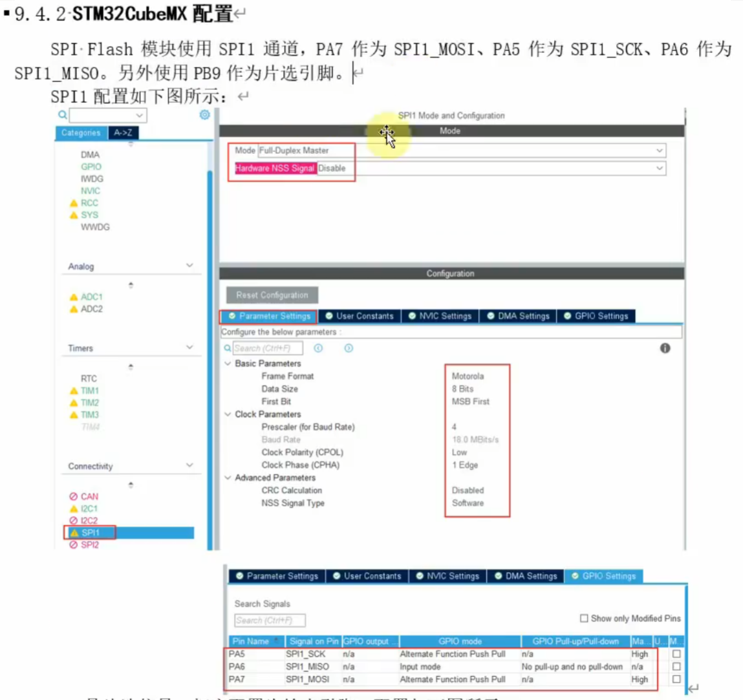The width and height of the screenshot is (743, 700).
Task: Click the Frame Format value Motorola
Action: (x=468, y=376)
